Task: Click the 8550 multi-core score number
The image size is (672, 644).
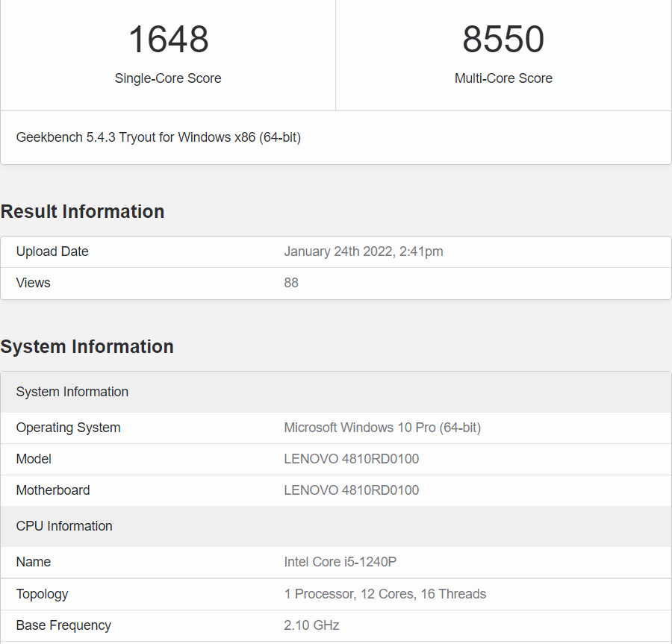Action: (x=503, y=40)
